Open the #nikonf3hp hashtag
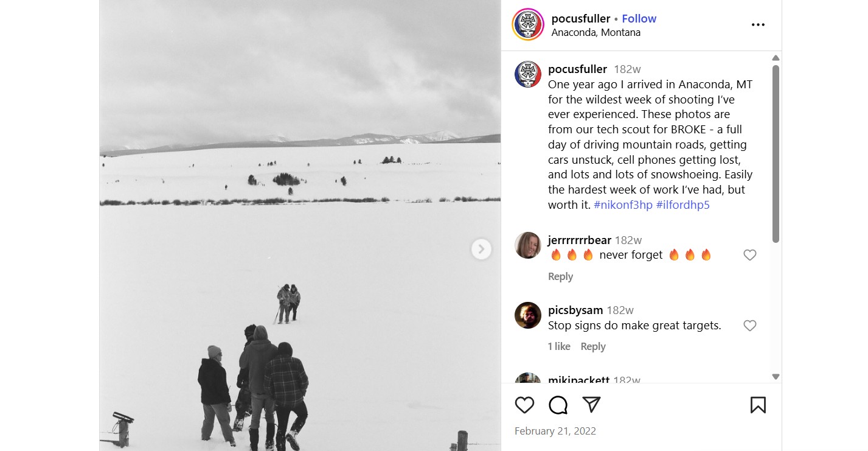The height and width of the screenshot is (451, 868). coord(623,205)
